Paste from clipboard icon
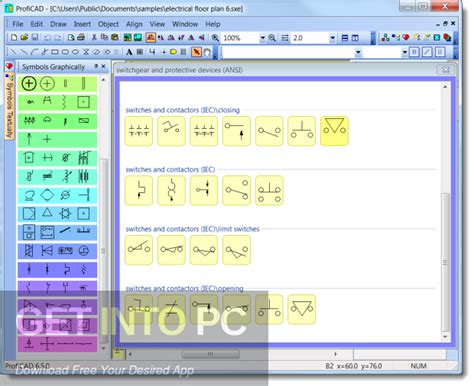Viewport: 474px width, 386px height. (x=114, y=38)
